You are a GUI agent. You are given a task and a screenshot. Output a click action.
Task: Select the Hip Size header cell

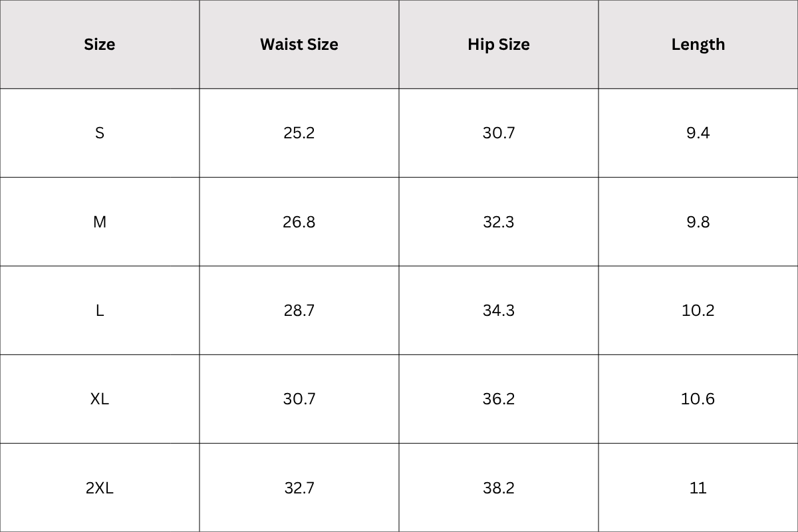(x=499, y=45)
